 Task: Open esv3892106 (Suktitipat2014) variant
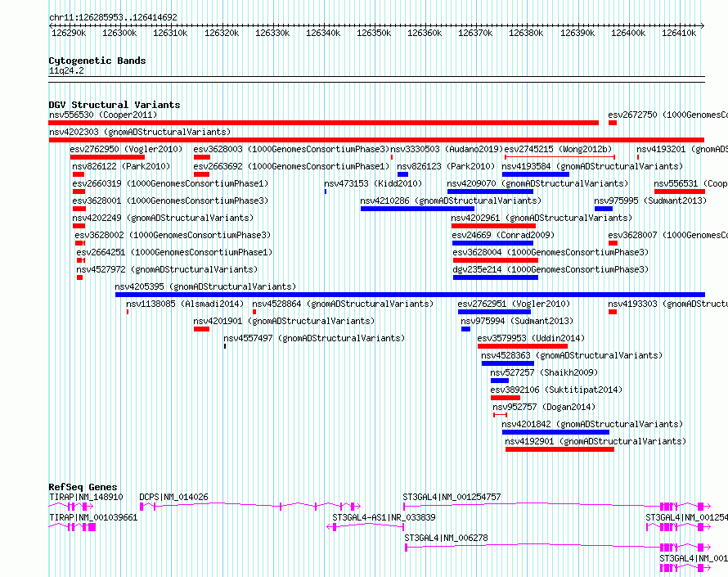(556, 390)
